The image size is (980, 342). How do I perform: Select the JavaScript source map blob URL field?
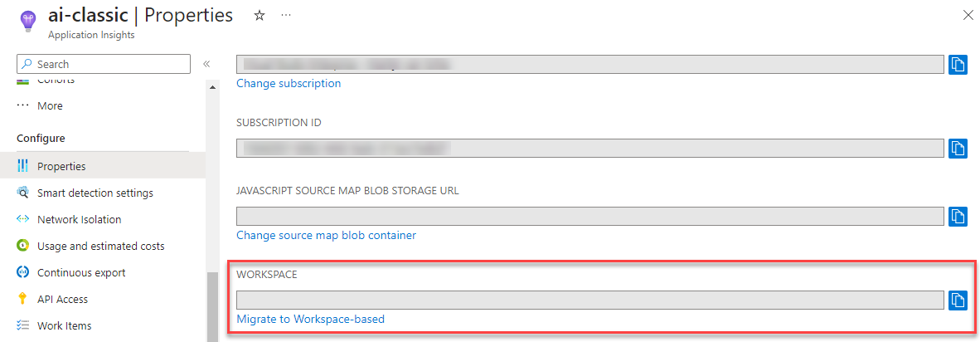point(590,217)
